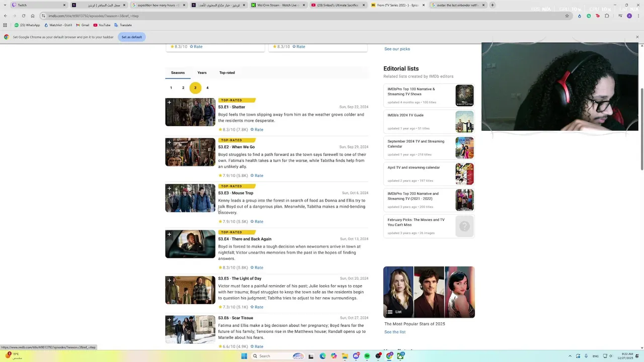This screenshot has height=362, width=644.
Task: Show hidden system tray icons
Action: (x=570, y=356)
